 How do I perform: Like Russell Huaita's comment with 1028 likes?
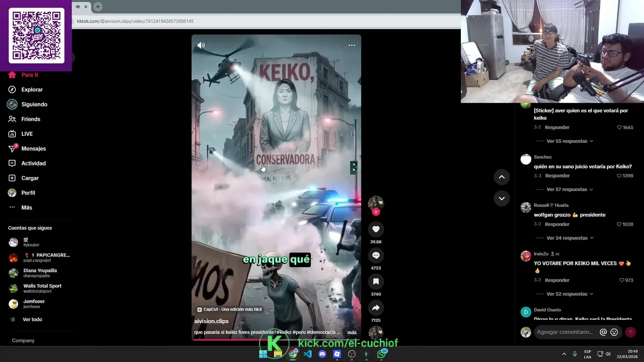pos(620,224)
